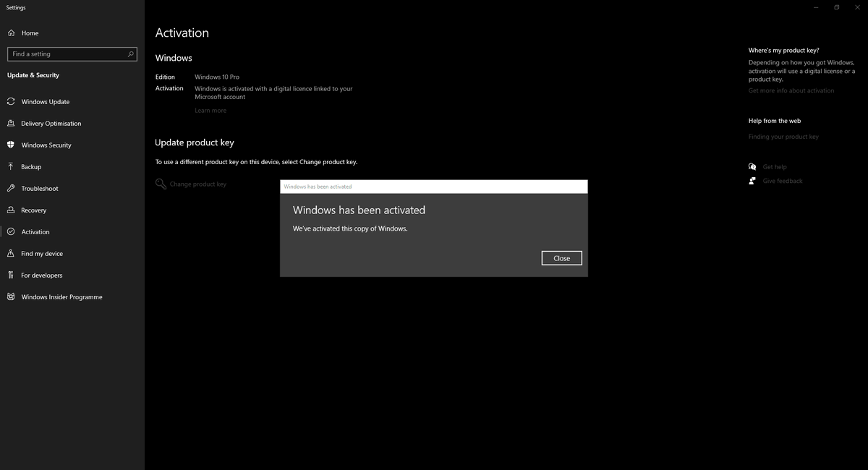Open Finding your product key link
This screenshot has height=470, width=868.
(783, 137)
